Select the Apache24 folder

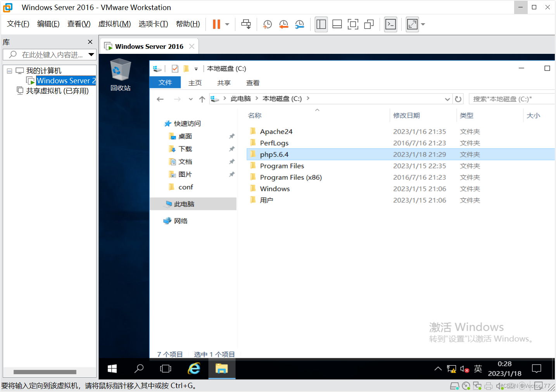click(276, 132)
